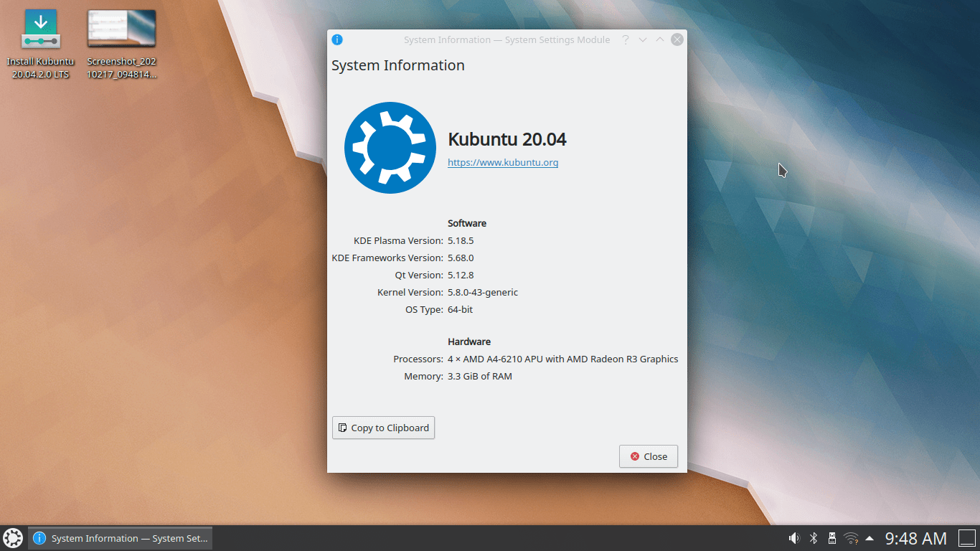Click the Memory value 3.3 GiB of RAM

pyautogui.click(x=480, y=376)
